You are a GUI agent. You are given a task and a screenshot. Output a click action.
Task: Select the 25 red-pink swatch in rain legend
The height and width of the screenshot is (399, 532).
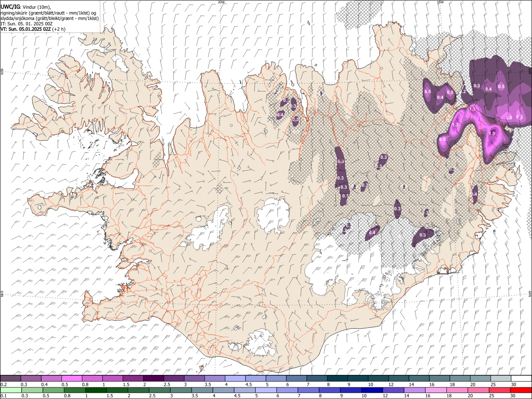500,390
